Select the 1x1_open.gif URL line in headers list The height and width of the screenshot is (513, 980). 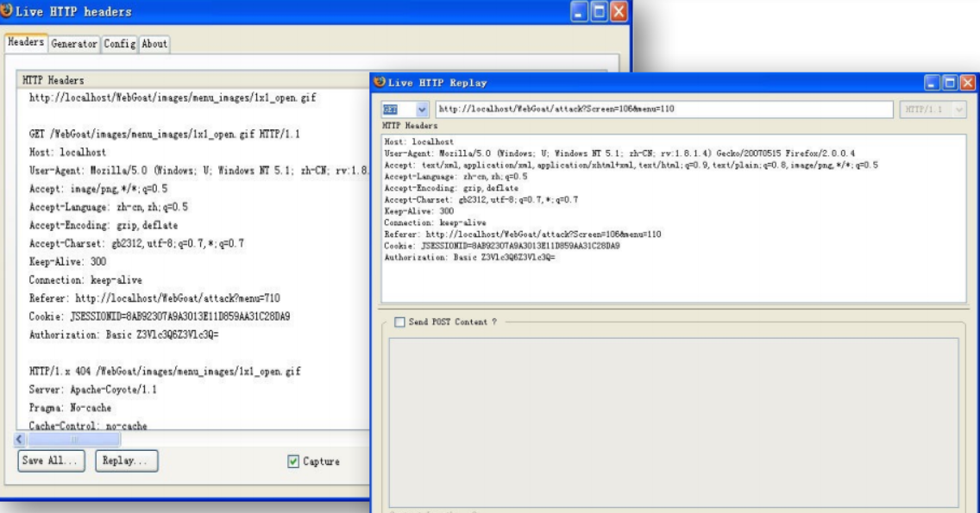point(173,97)
